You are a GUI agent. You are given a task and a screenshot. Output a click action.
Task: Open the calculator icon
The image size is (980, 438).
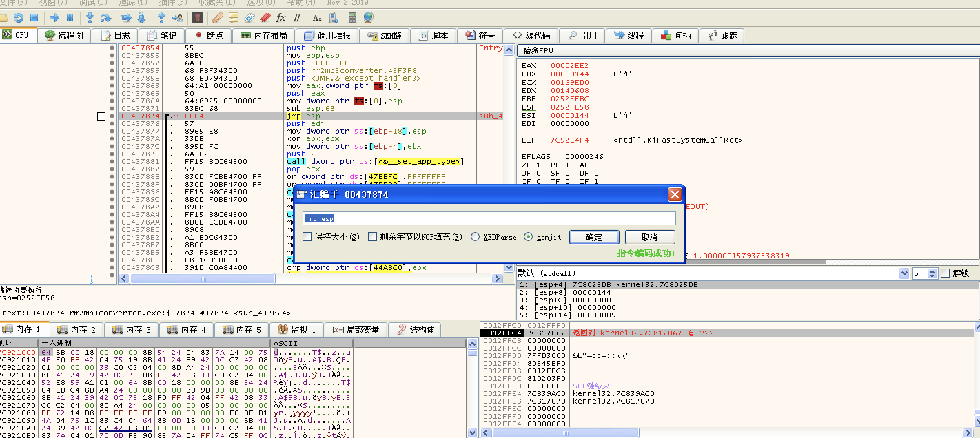point(352,18)
